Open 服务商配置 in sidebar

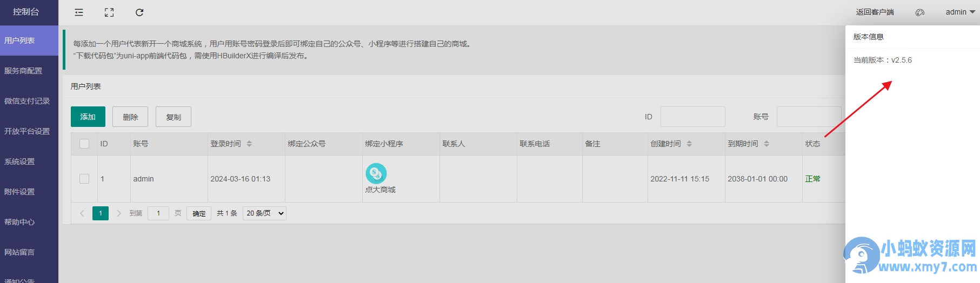[29, 71]
